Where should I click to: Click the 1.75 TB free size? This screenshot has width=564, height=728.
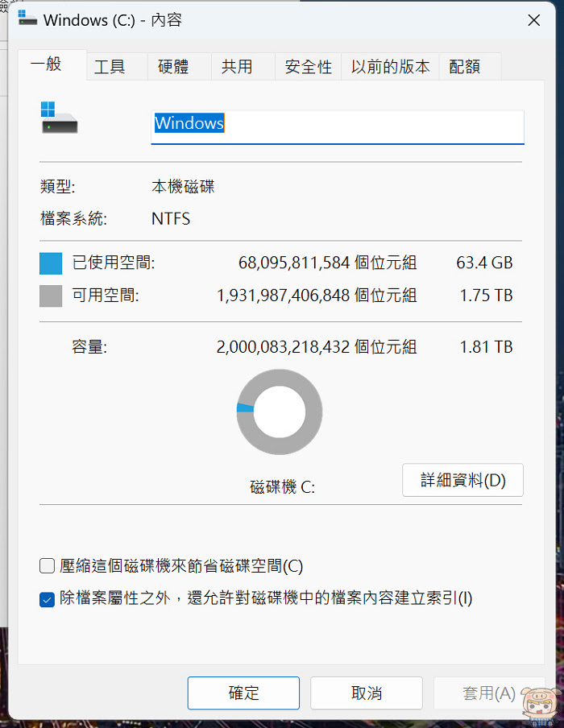[487, 296]
